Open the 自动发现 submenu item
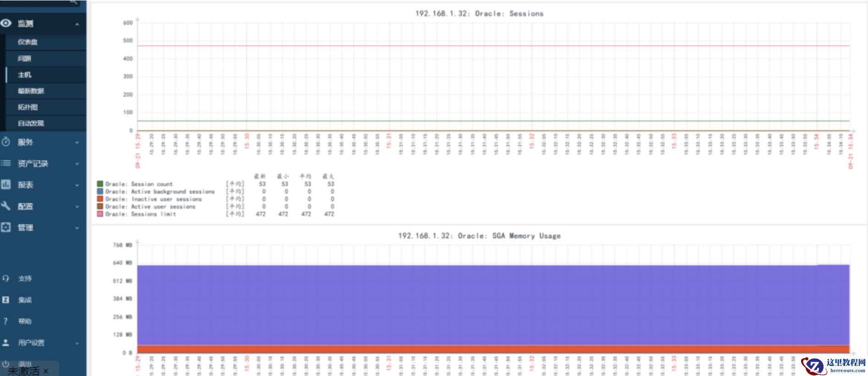868x376 pixels. pos(31,123)
